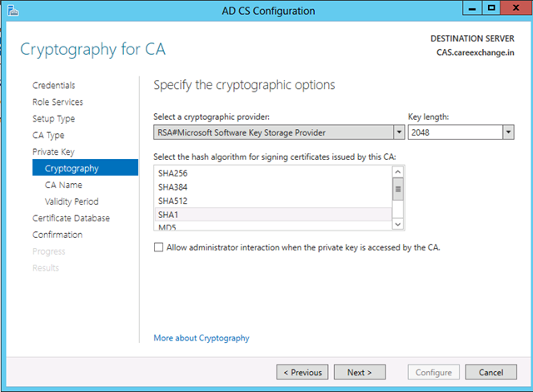Expand the cryptographic provider dropdown arrow

399,132
